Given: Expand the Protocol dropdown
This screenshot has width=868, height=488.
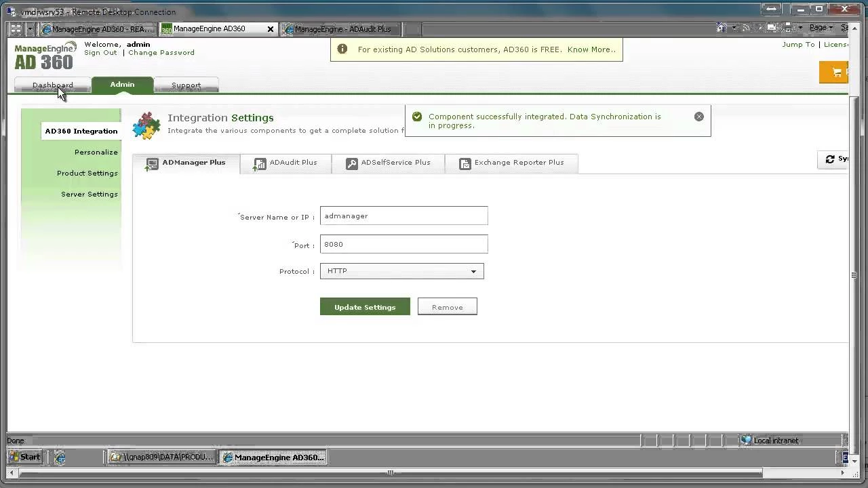Looking at the screenshot, I should click(x=473, y=272).
